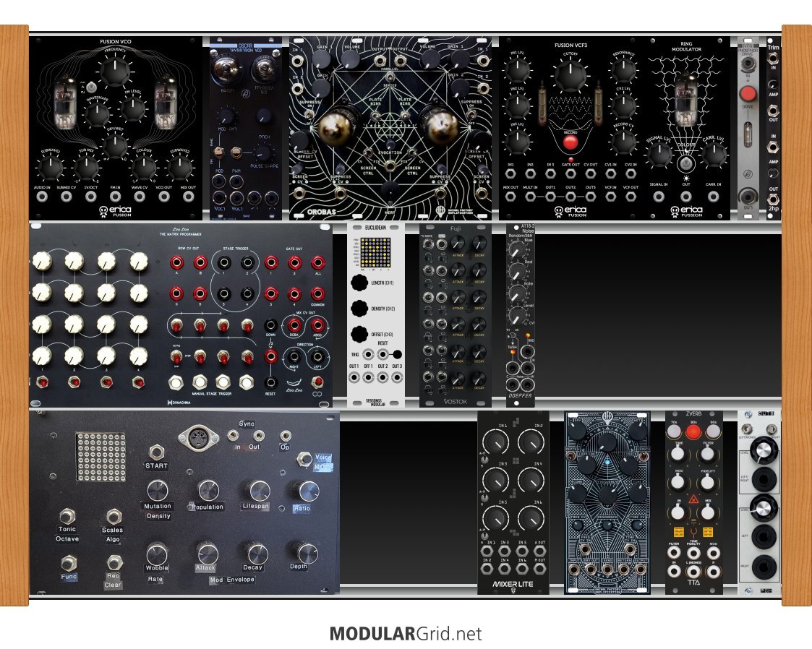812x649 pixels.
Task: Click the Fusion VCO FM In jack
Action: click(115, 197)
